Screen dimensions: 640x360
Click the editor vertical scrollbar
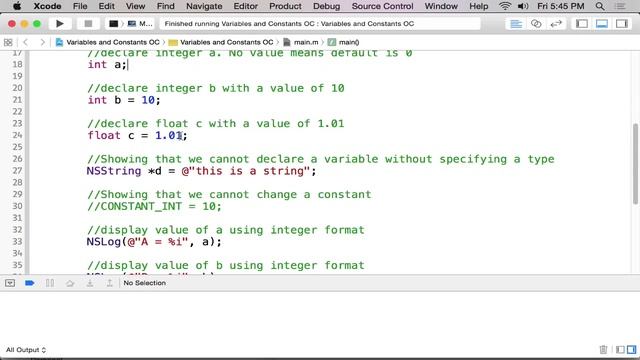click(635, 163)
